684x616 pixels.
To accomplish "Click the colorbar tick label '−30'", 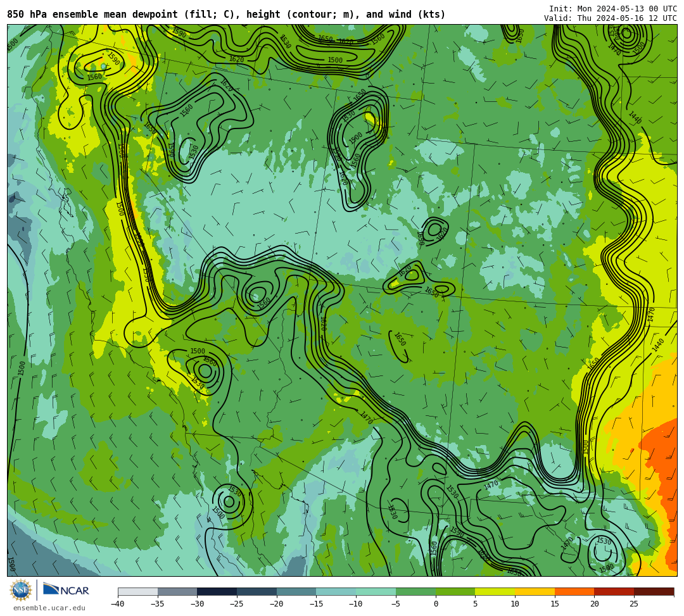I will (197, 604).
